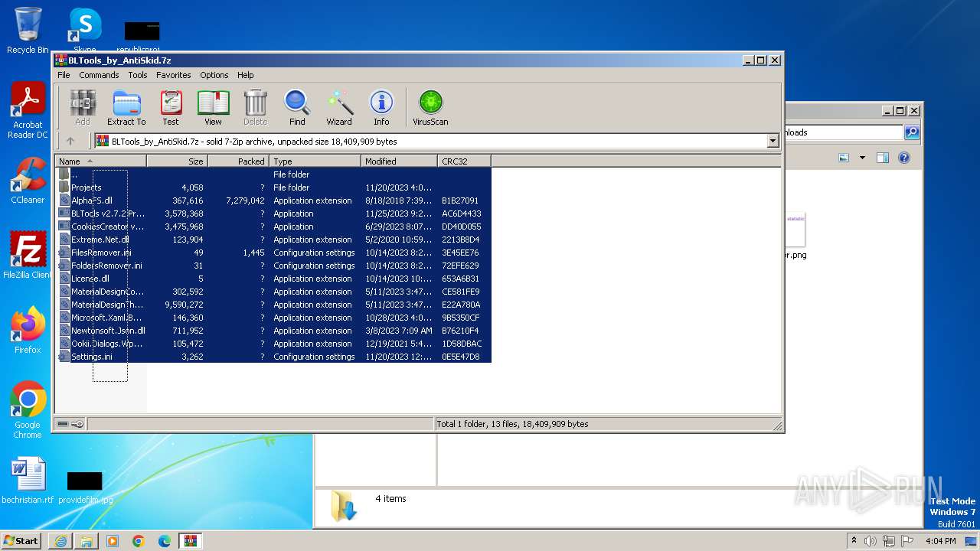Click the Start button
The image size is (980, 551).
click(x=21, y=541)
